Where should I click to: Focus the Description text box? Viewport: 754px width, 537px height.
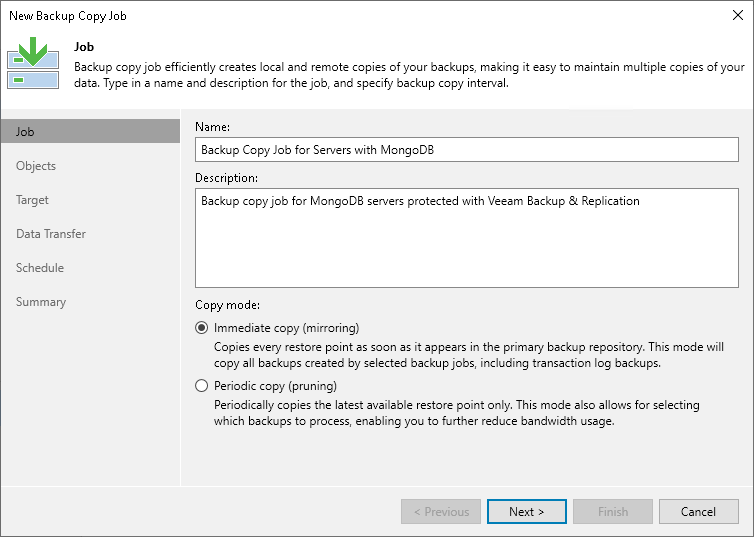[x=466, y=238]
